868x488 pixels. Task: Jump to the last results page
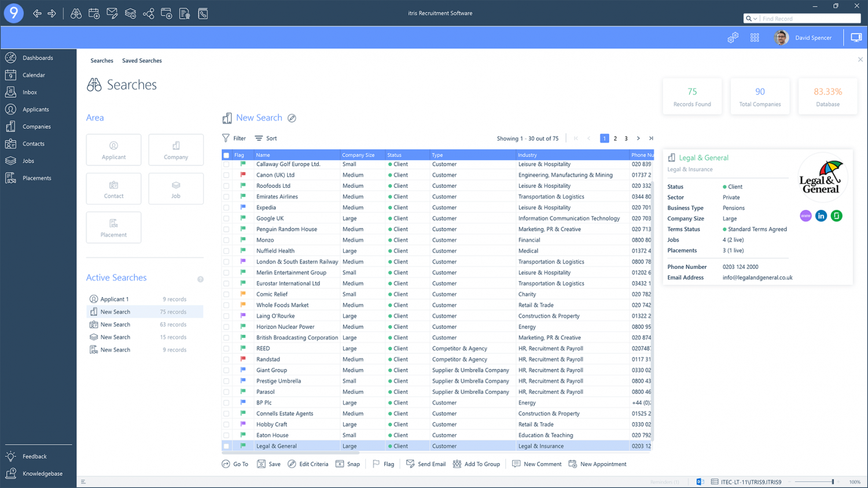coord(651,138)
